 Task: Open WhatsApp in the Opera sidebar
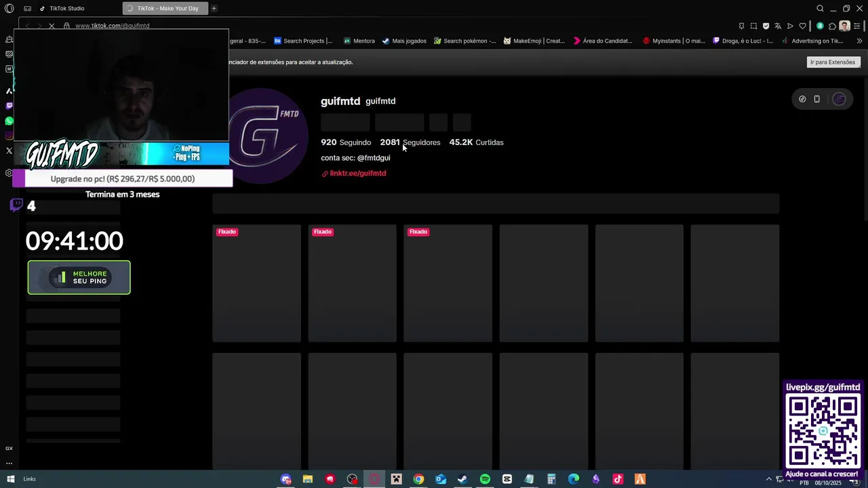pyautogui.click(x=9, y=121)
